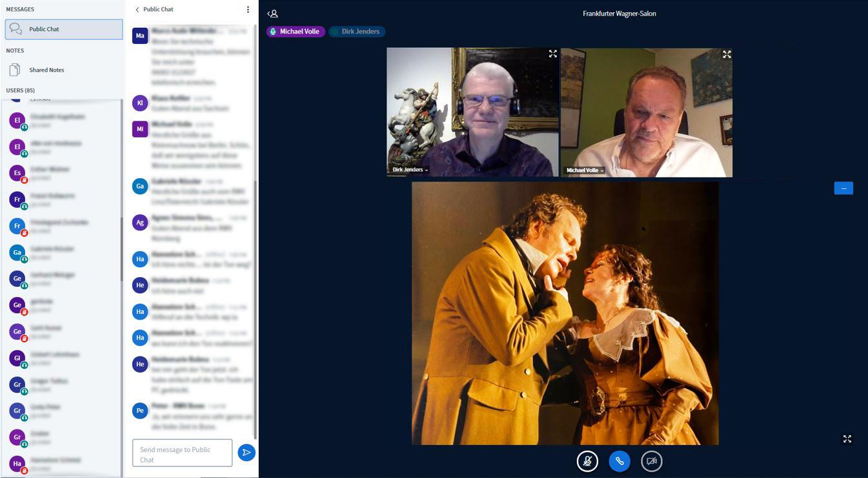Select the Michael Volle webcam video
This screenshot has width=868, height=478.
point(647,112)
